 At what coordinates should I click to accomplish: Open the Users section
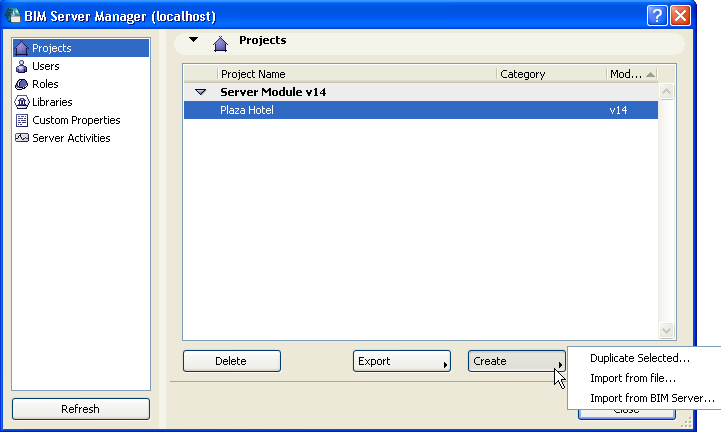click(x=46, y=66)
